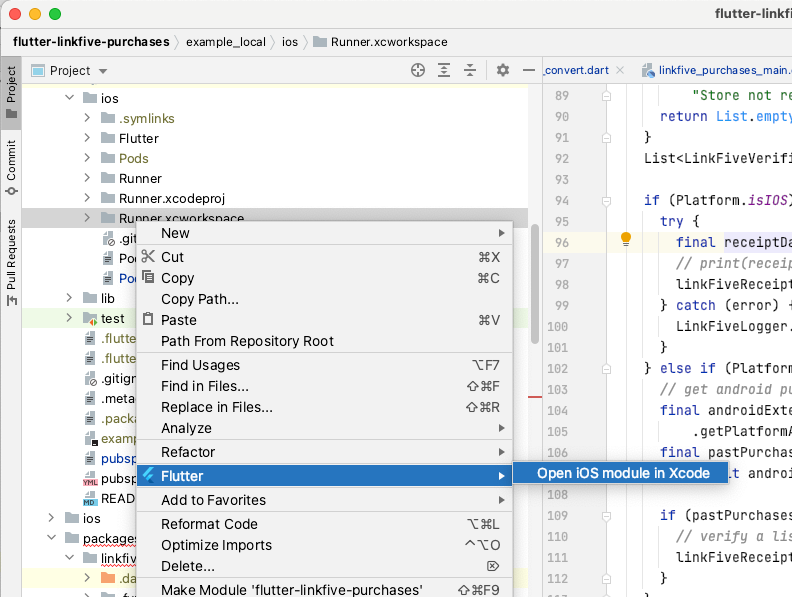The image size is (792, 597).
Task: Open the Project view dropdown
Action: point(103,71)
